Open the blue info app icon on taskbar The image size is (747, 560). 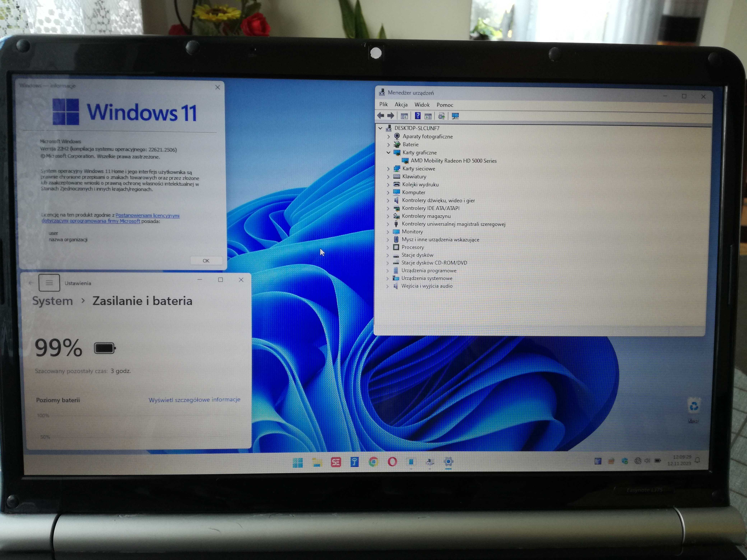coord(354,461)
